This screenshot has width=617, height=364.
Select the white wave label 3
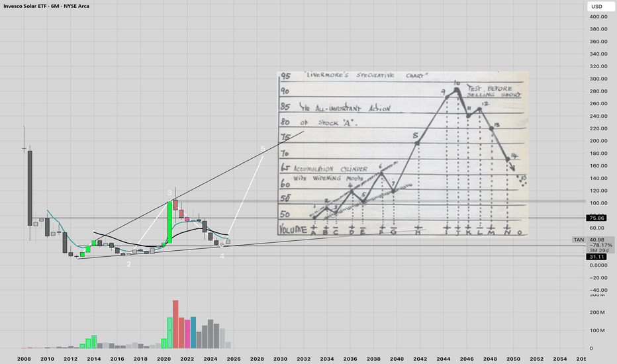(x=169, y=193)
